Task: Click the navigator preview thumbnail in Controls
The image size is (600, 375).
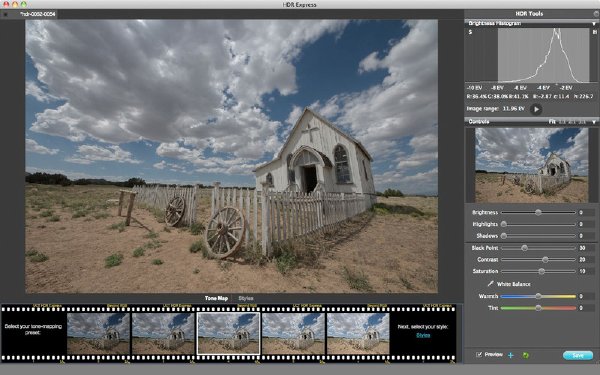Action: point(532,165)
